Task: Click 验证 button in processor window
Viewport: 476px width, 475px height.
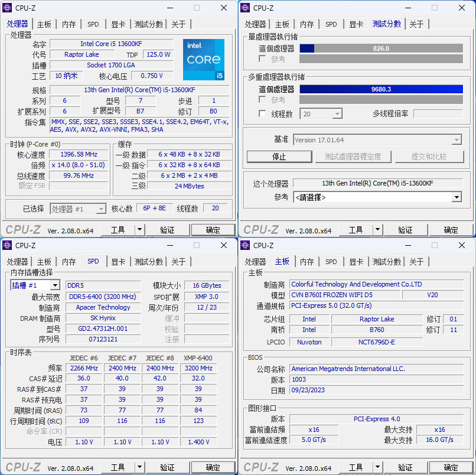Action: click(168, 230)
